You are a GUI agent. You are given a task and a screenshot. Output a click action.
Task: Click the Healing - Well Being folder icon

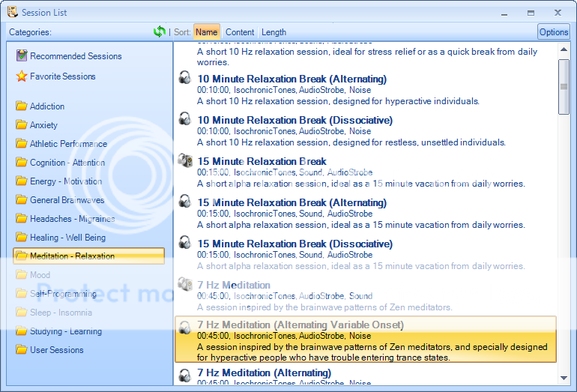pos(22,238)
